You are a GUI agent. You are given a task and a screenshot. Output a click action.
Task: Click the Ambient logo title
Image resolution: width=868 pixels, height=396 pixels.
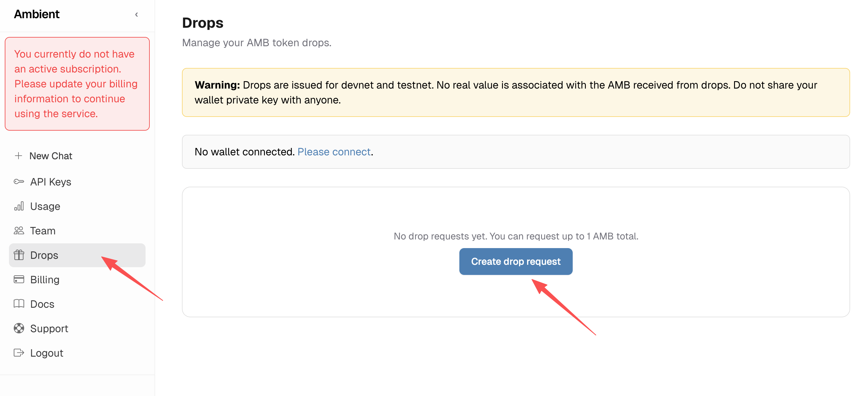tap(37, 14)
